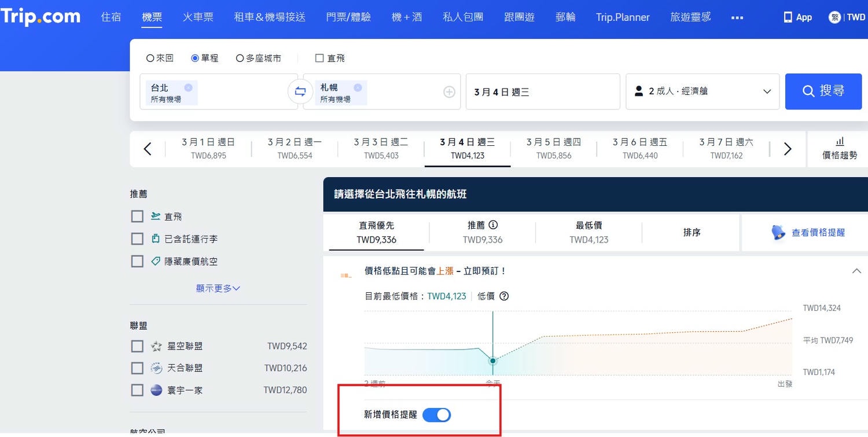868x437 pixels.
Task: Select 3月6日 週五 TWD6,440 date
Action: click(640, 149)
